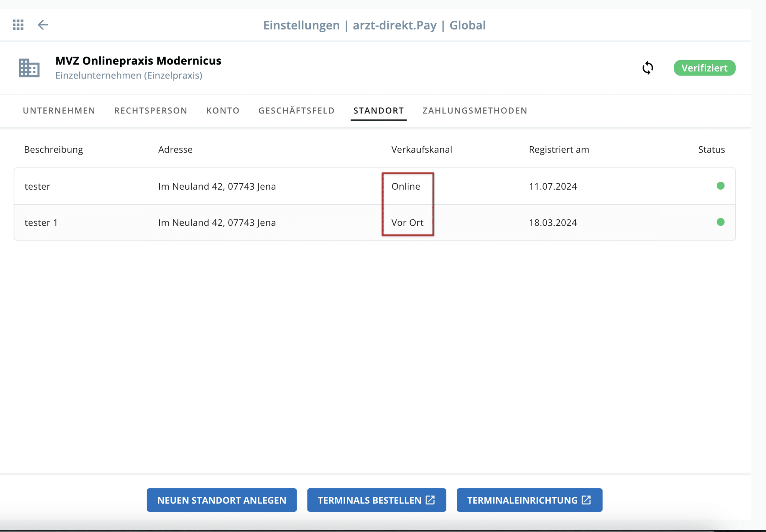Click the refresh sync icon

pyautogui.click(x=647, y=68)
